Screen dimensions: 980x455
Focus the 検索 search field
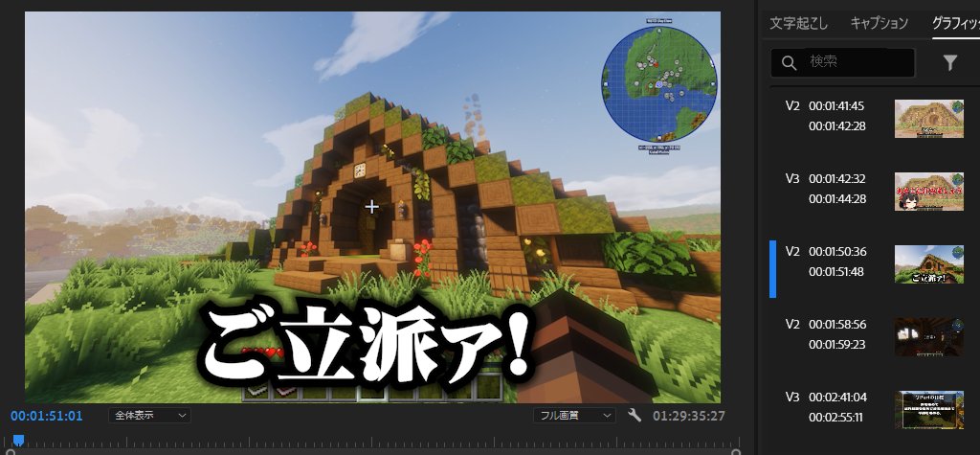click(842, 62)
